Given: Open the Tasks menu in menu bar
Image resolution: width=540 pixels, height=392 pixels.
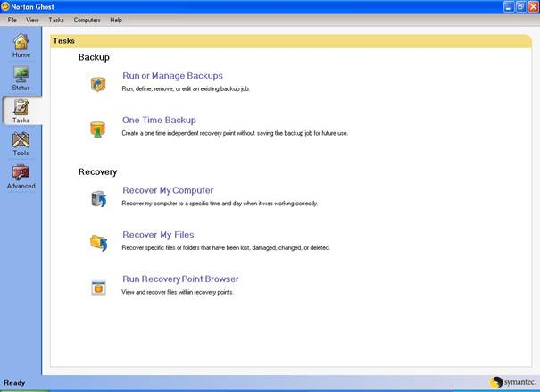Looking at the screenshot, I should [56, 20].
